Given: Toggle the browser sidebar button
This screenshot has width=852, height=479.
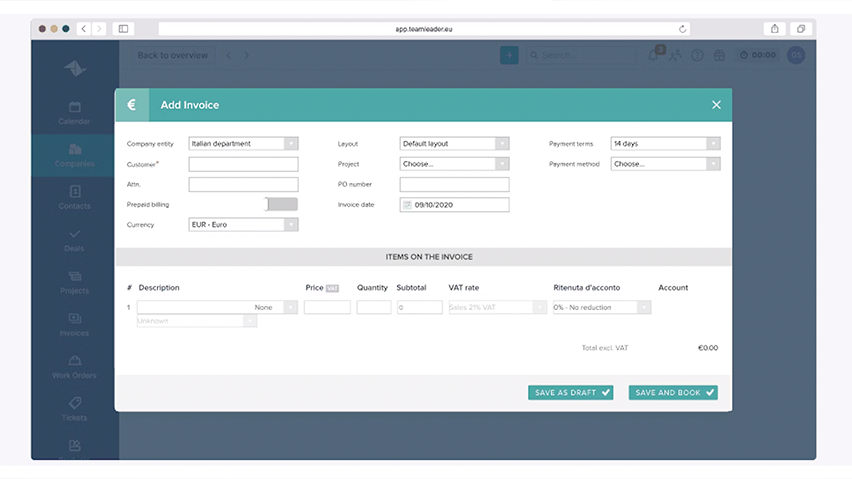Looking at the screenshot, I should [x=123, y=29].
